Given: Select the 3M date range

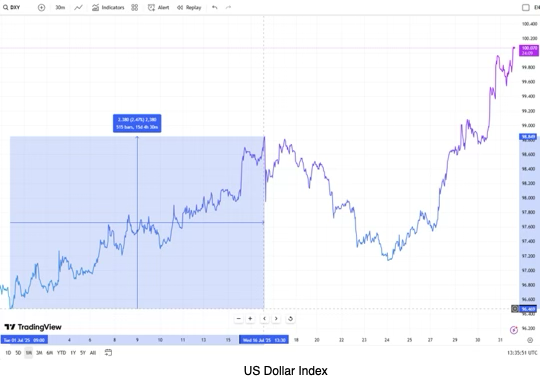Looking at the screenshot, I should [39, 353].
